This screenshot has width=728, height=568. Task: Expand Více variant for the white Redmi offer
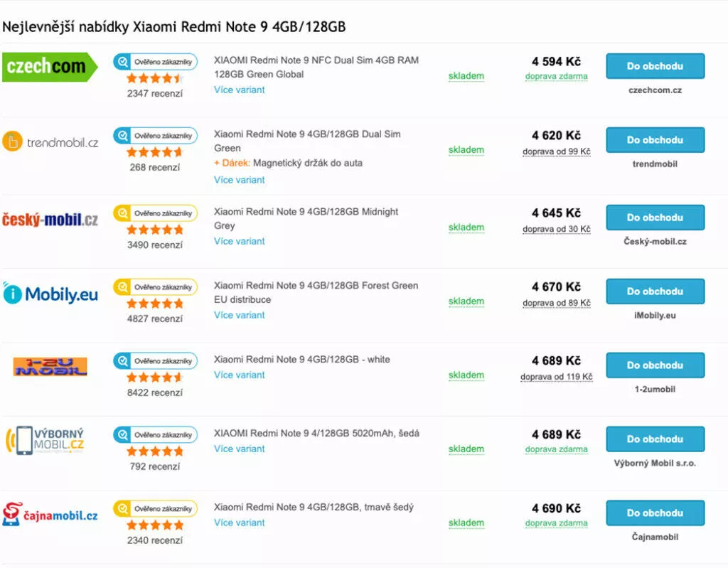click(239, 375)
